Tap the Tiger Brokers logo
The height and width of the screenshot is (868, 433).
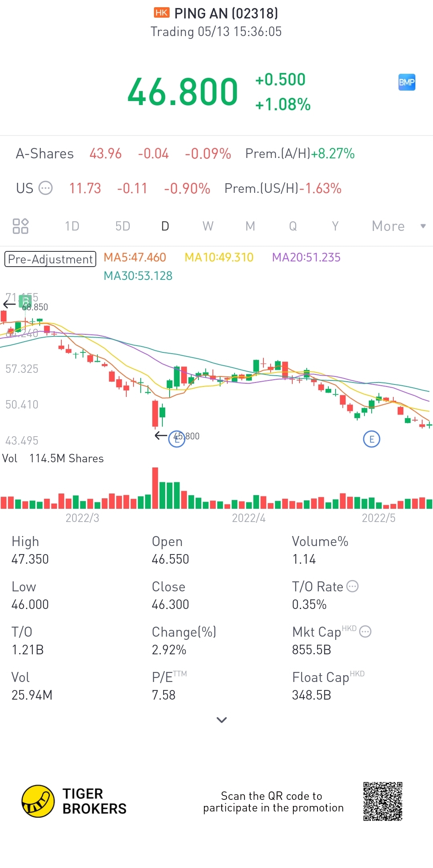click(x=74, y=801)
